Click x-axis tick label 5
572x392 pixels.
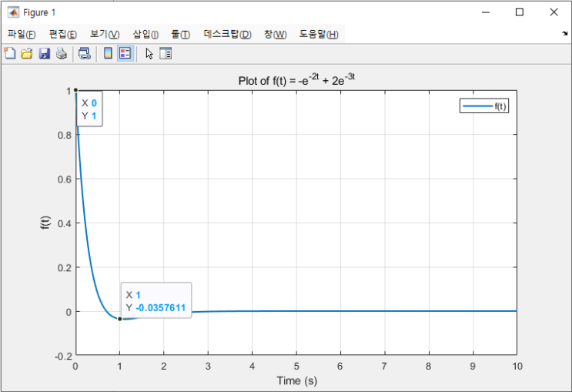(x=296, y=366)
